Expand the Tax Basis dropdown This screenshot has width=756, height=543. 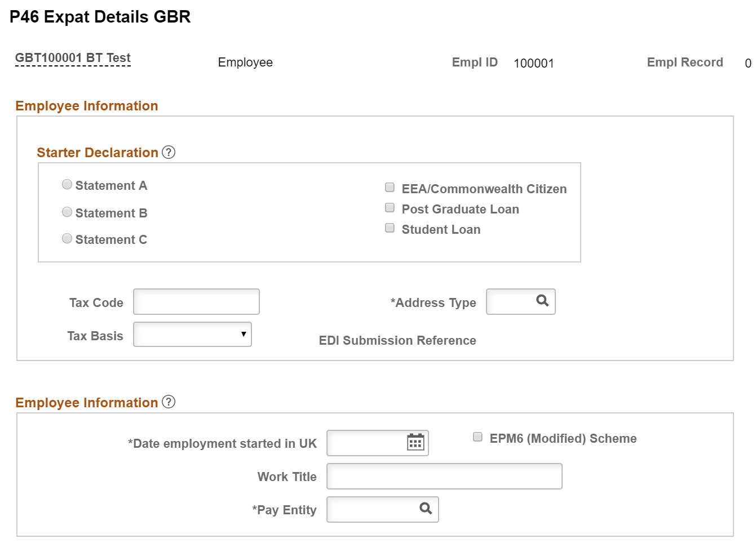192,335
